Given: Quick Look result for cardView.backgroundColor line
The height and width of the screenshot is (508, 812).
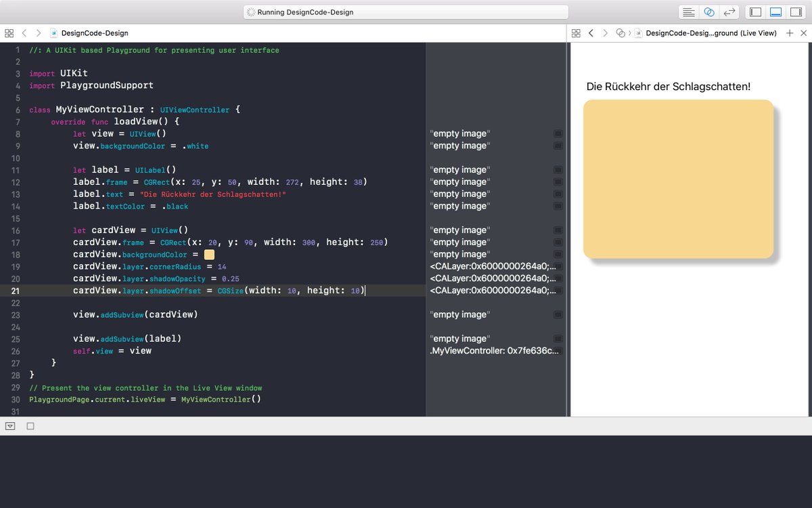Looking at the screenshot, I should coord(558,254).
